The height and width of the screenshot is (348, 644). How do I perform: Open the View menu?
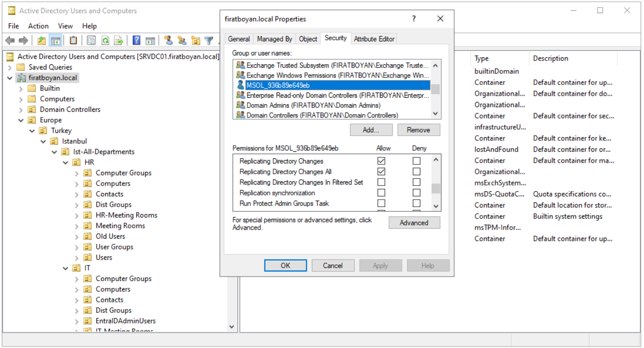pyautogui.click(x=65, y=26)
